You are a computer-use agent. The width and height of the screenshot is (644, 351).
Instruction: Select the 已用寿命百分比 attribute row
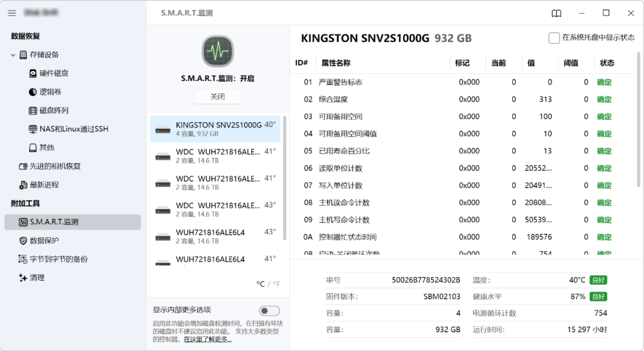click(463, 151)
